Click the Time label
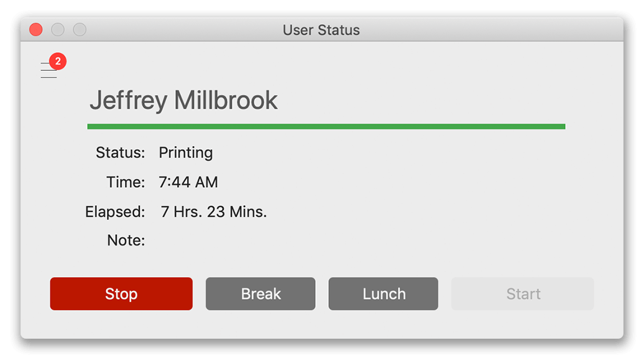Viewport: 644px width, 358px height. click(126, 182)
